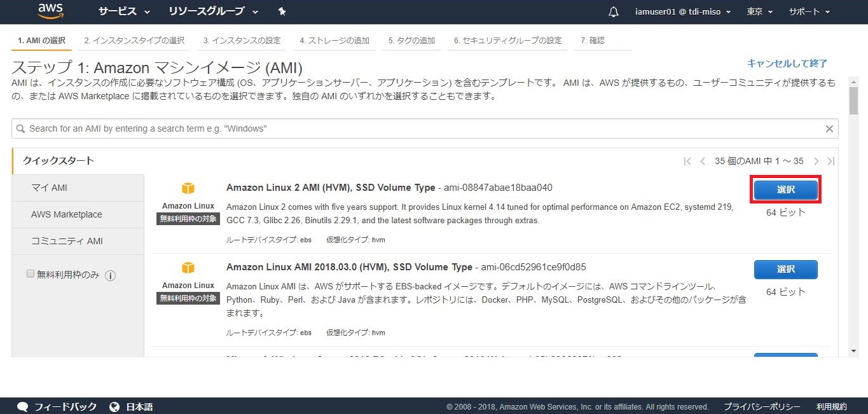
Task: Enable the 無料利用枠のみ checkbox
Action: coord(30,273)
